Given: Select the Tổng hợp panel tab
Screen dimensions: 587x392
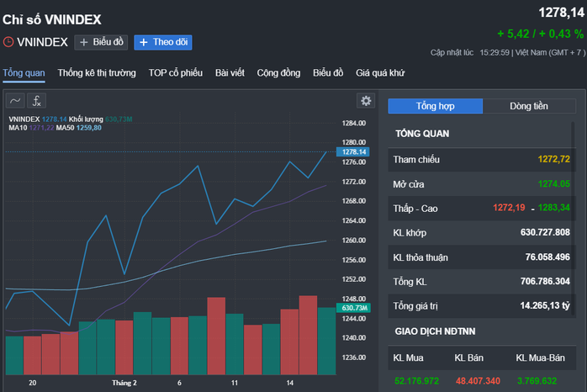Looking at the screenshot, I should click(436, 106).
